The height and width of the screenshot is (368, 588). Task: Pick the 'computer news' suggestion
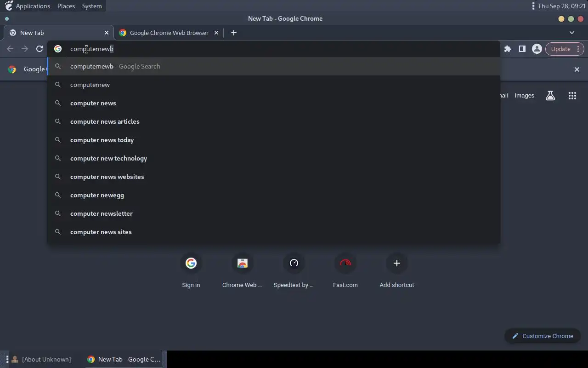coord(273,103)
